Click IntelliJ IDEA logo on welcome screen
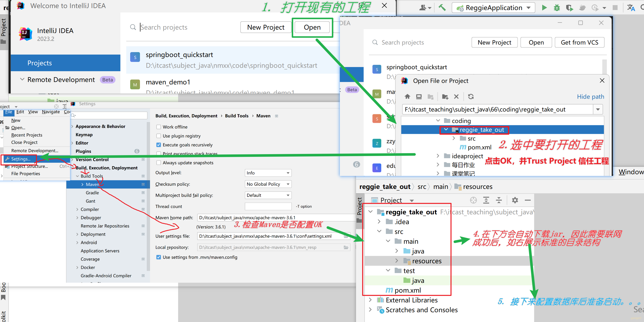Image resolution: width=644 pixels, height=322 pixels. (25, 34)
